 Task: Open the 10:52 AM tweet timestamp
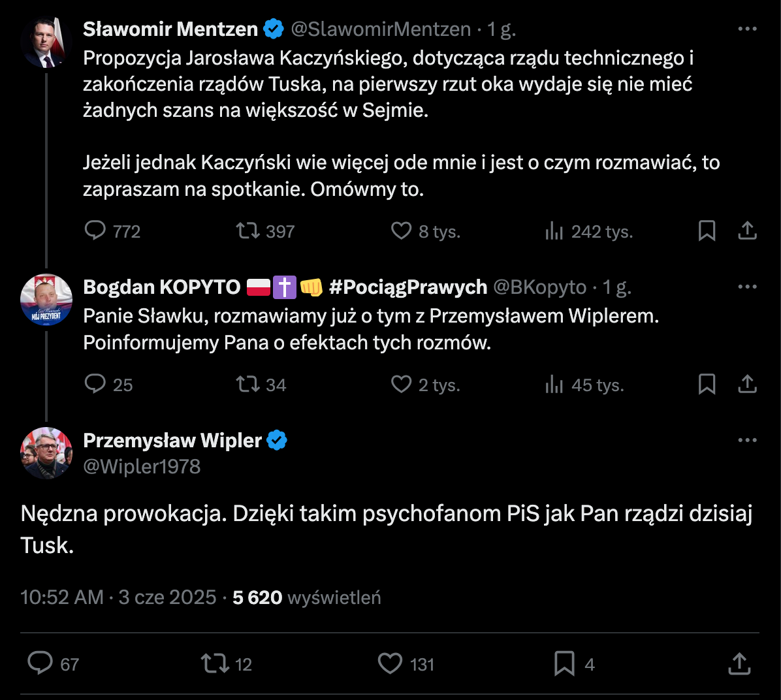[x=62, y=597]
